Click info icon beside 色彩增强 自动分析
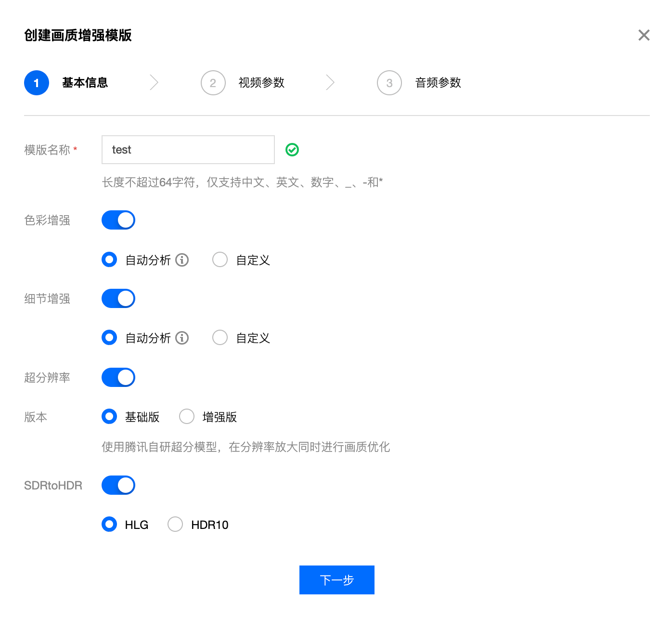This screenshot has height=617, width=672. (x=182, y=260)
